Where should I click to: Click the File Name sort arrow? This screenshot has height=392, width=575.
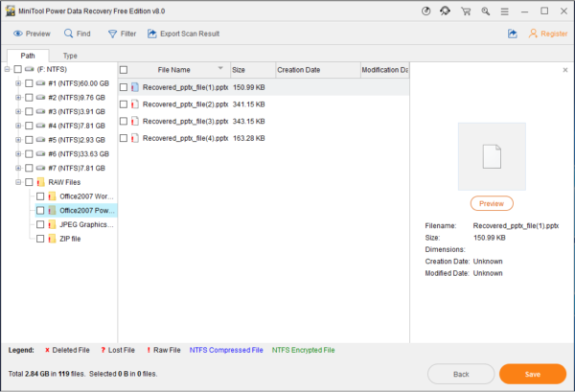tap(220, 68)
